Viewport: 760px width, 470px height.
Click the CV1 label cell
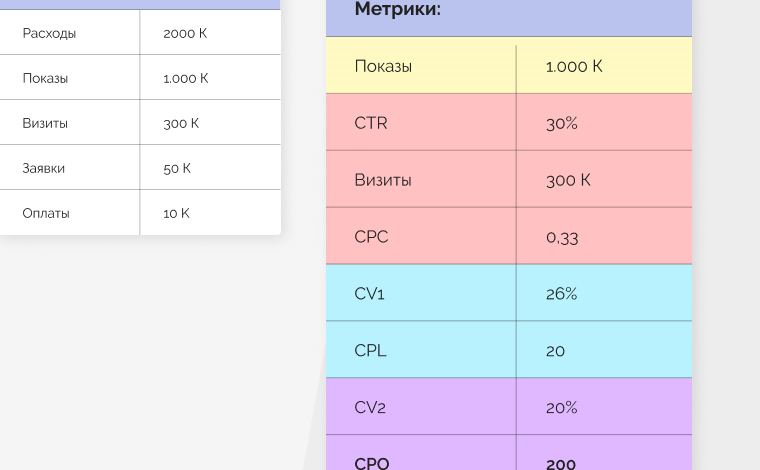point(370,294)
